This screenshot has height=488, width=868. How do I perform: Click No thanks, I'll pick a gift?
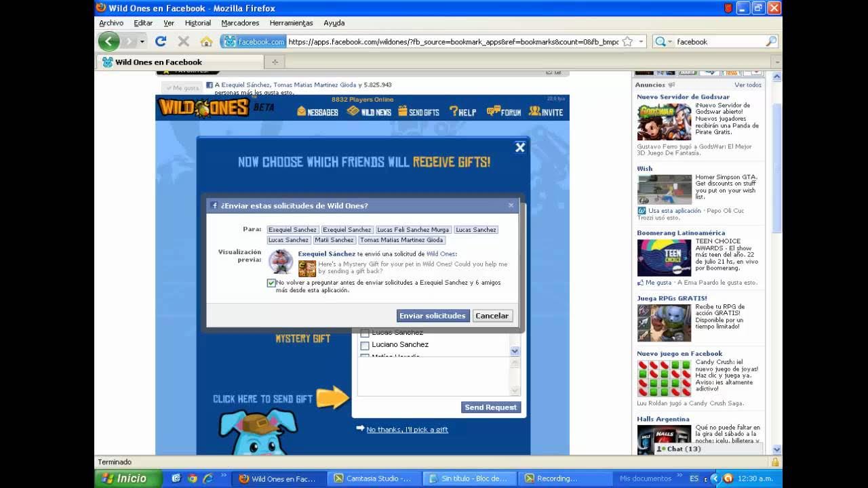(x=407, y=429)
